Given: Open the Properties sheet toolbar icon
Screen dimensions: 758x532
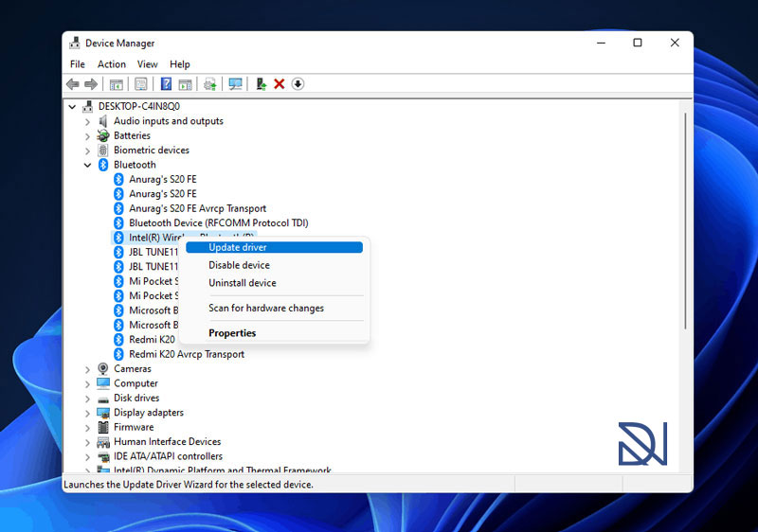Looking at the screenshot, I should coord(140,84).
